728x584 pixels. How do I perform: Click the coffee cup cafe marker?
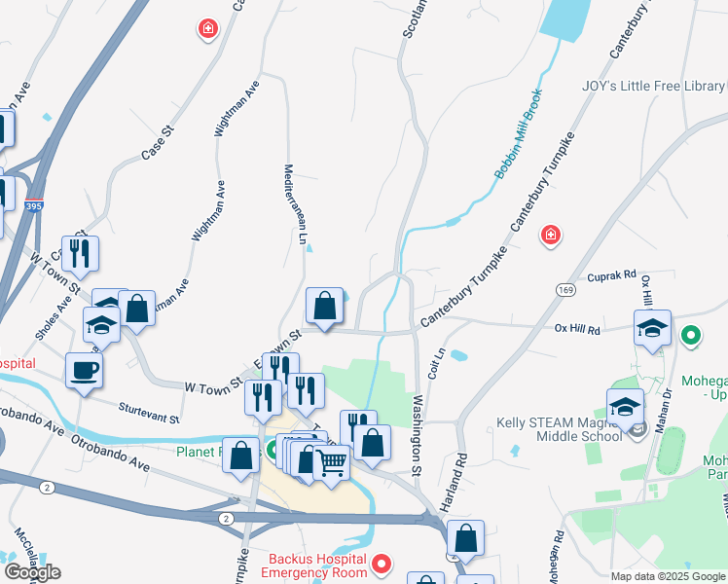point(84,374)
